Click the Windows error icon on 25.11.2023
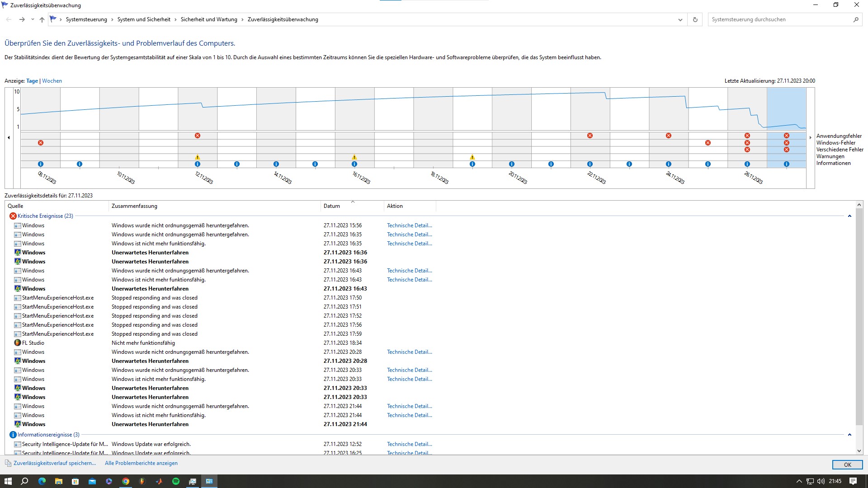 708,143
